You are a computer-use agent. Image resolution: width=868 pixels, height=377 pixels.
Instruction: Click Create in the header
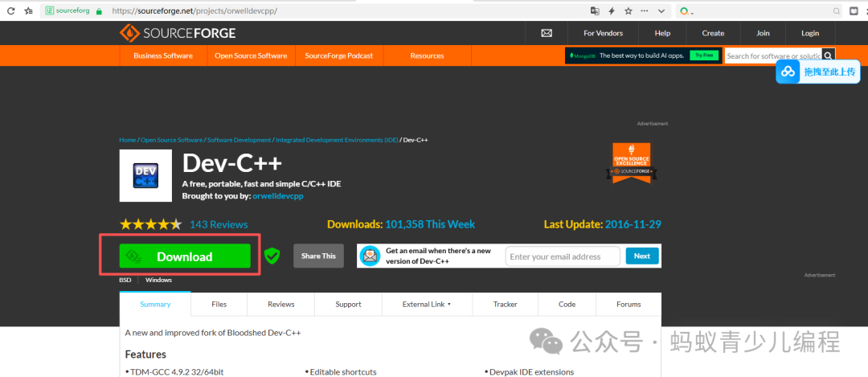tap(713, 33)
